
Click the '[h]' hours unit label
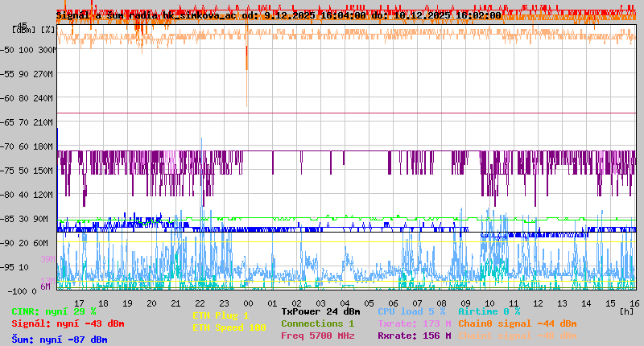(x=627, y=311)
